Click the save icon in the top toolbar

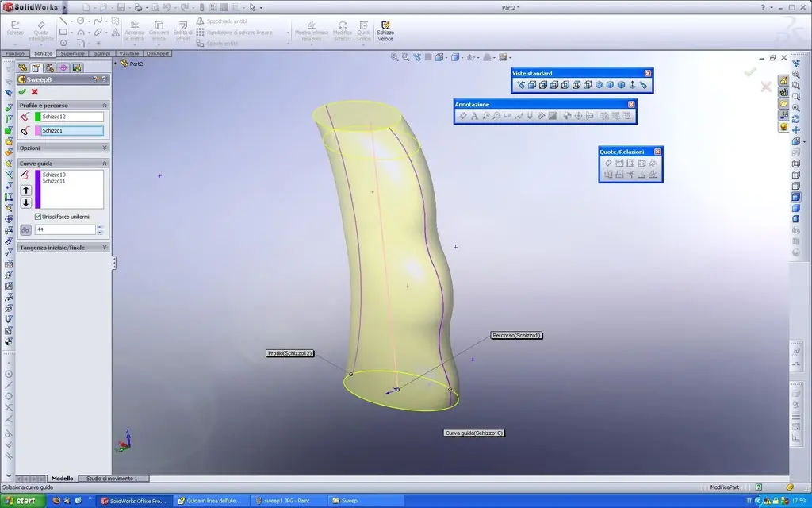click(x=121, y=7)
